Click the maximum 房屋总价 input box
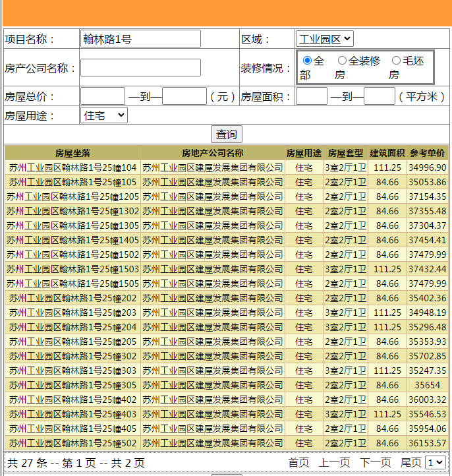Viewport: 452px width, 476px height. point(184,96)
